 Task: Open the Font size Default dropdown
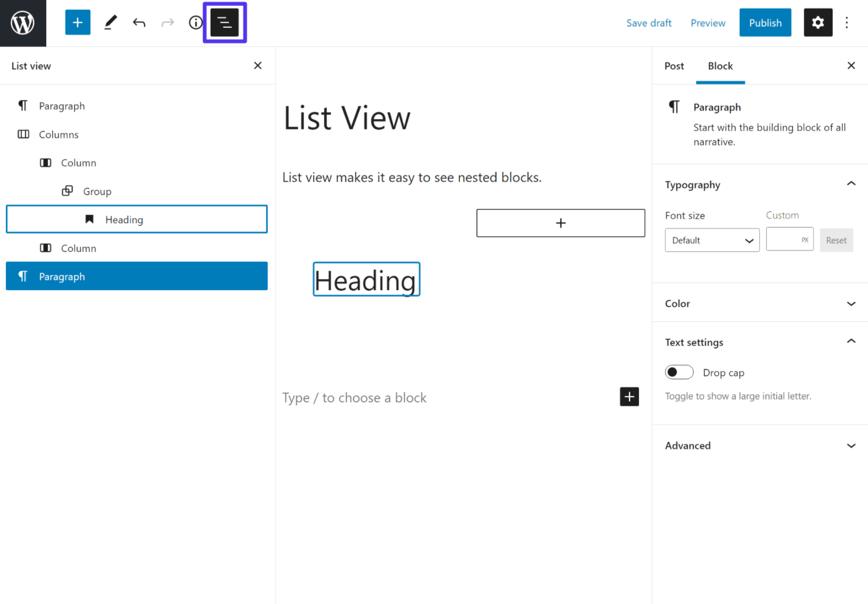(712, 240)
